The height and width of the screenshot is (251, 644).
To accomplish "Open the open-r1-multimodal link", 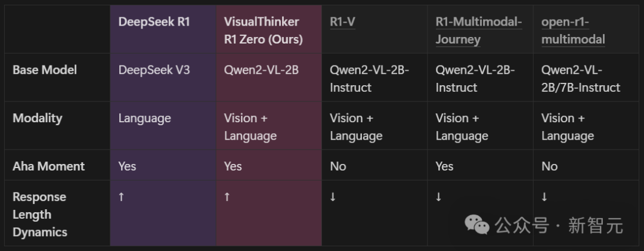I will 573,30.
